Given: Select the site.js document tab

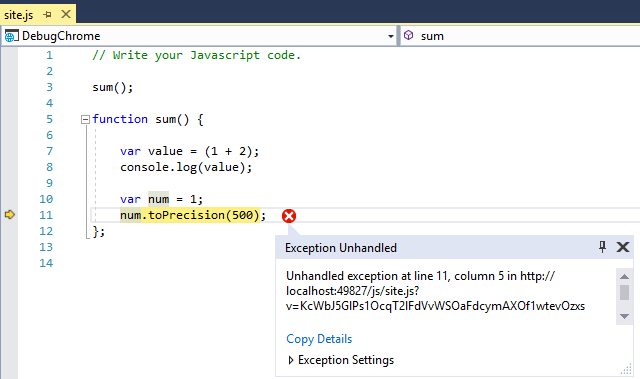Looking at the screenshot, I should tap(18, 15).
